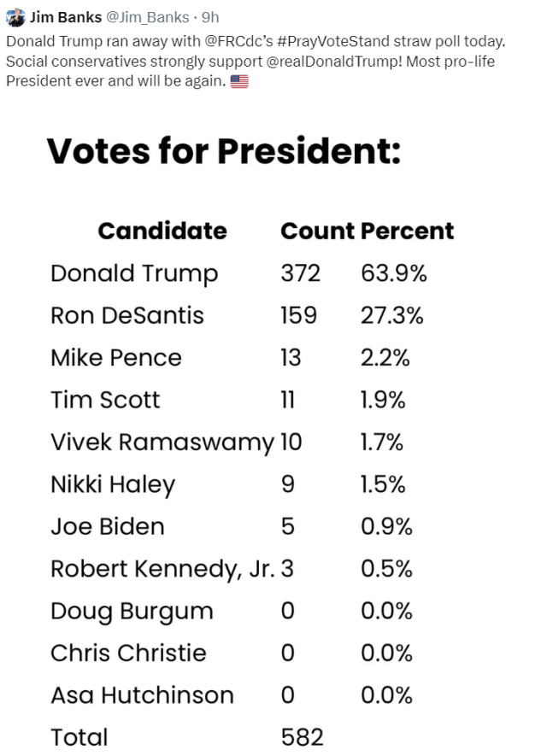Open Jim Banks profile avatar
547x756 pixels.
coord(15,17)
